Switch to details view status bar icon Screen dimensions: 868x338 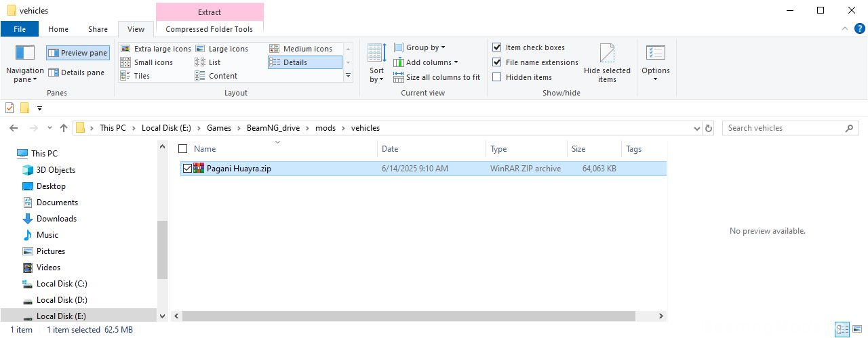tap(842, 330)
